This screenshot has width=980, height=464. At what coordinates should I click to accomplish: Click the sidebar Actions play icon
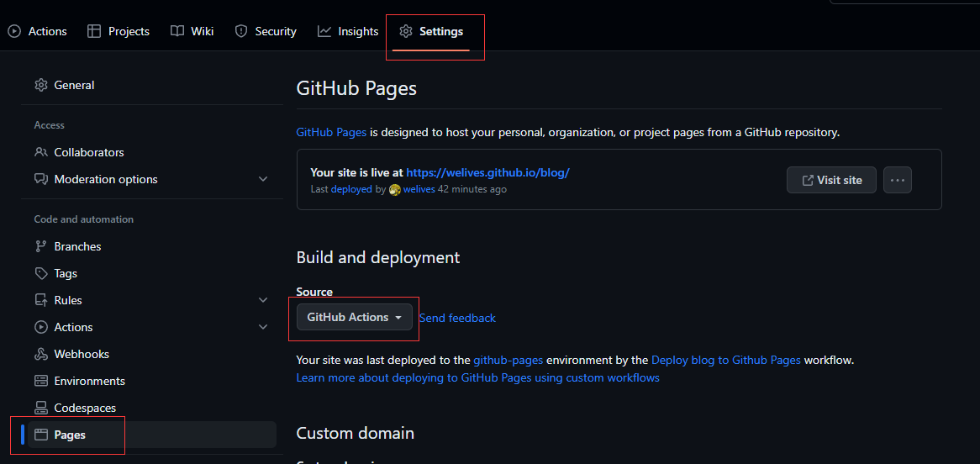point(41,327)
